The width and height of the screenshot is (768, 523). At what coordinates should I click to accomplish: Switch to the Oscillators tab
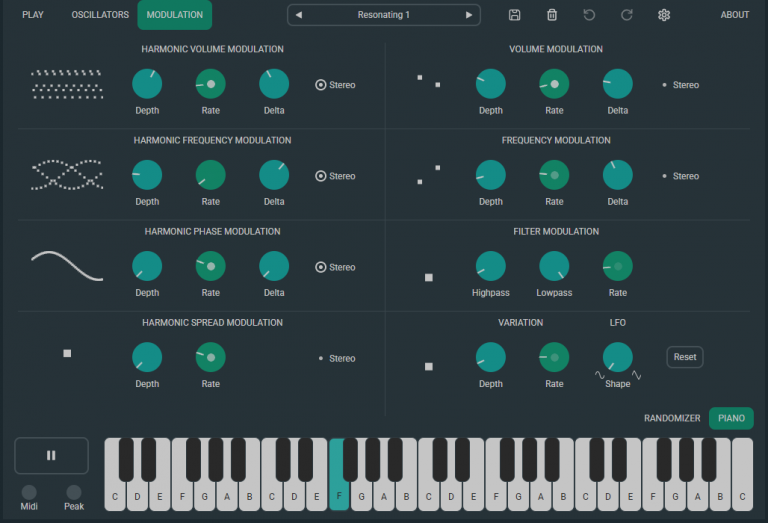(100, 15)
